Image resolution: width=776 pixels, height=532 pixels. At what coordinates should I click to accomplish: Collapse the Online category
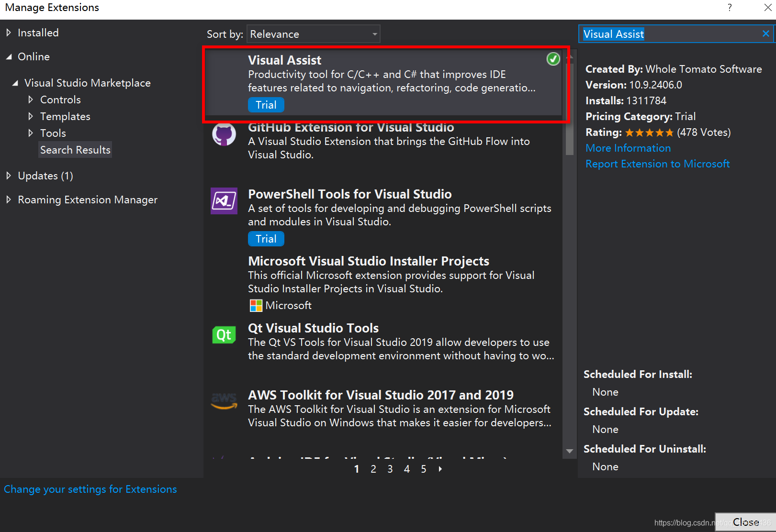[x=9, y=56]
